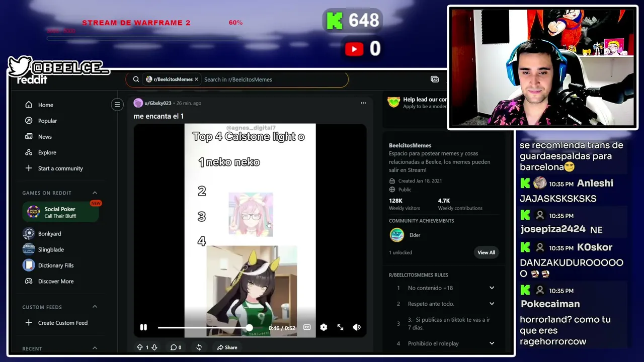The width and height of the screenshot is (644, 362).
Task: Remove the r/BeelcitosMemes search filter chip
Action: click(197, 79)
